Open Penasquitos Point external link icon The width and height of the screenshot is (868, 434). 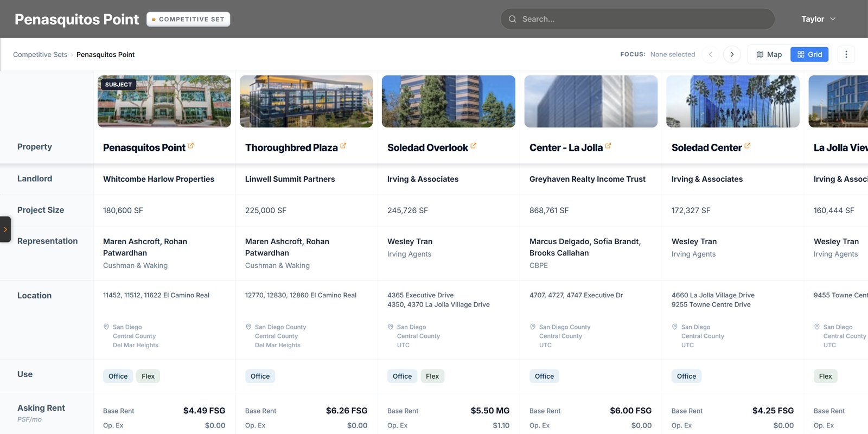coord(190,146)
